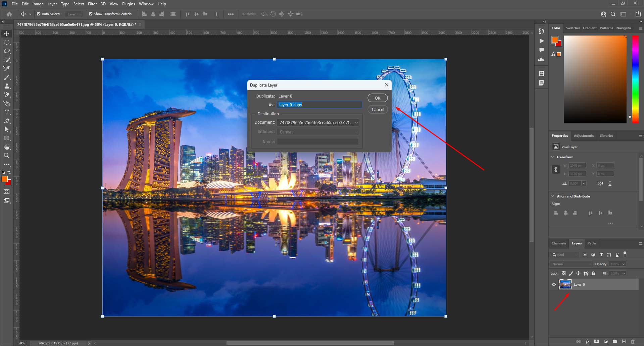Click OK in the Duplicate Layer dialog

377,98
